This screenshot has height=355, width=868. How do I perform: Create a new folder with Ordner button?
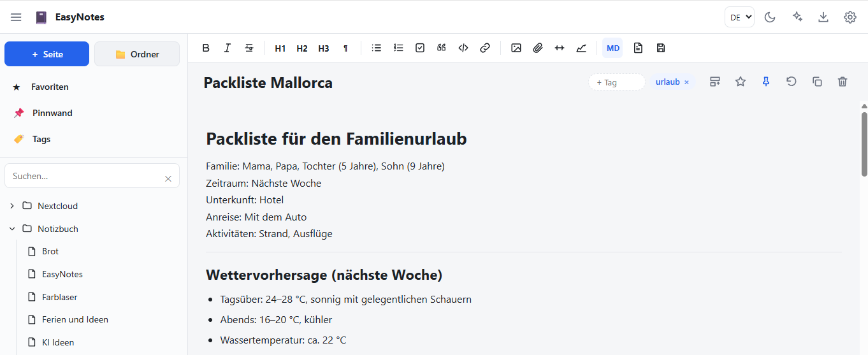[137, 54]
